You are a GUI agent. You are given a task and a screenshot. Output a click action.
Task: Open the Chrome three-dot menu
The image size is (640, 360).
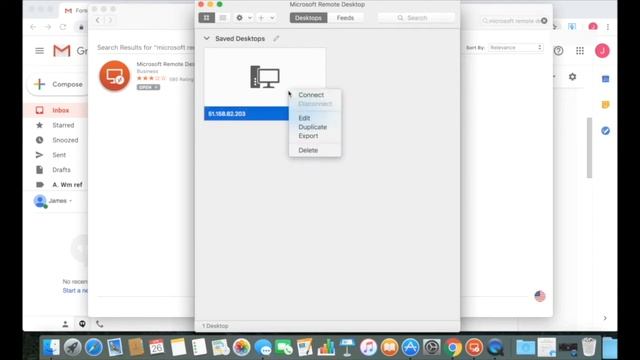[x=608, y=27]
